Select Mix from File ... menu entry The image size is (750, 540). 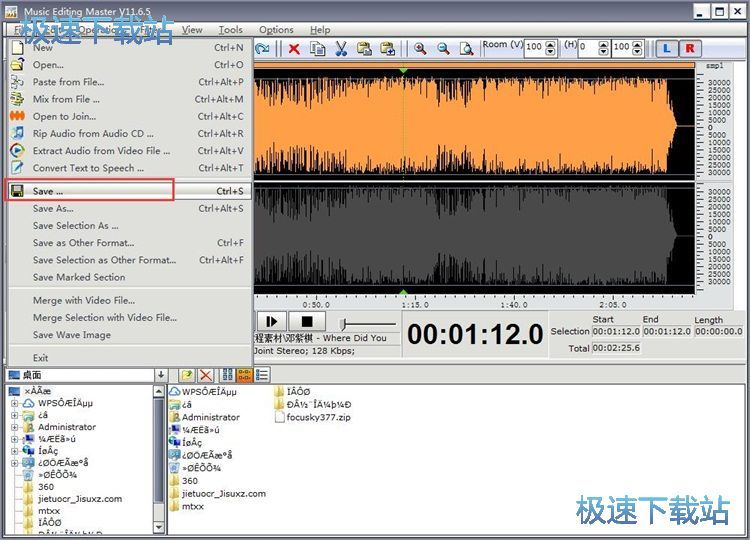pyautogui.click(x=128, y=99)
